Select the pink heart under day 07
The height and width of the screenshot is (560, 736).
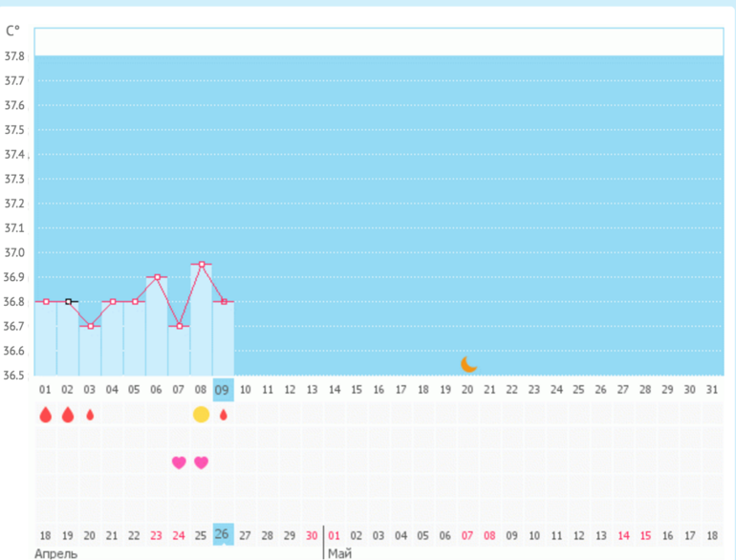pos(179,463)
